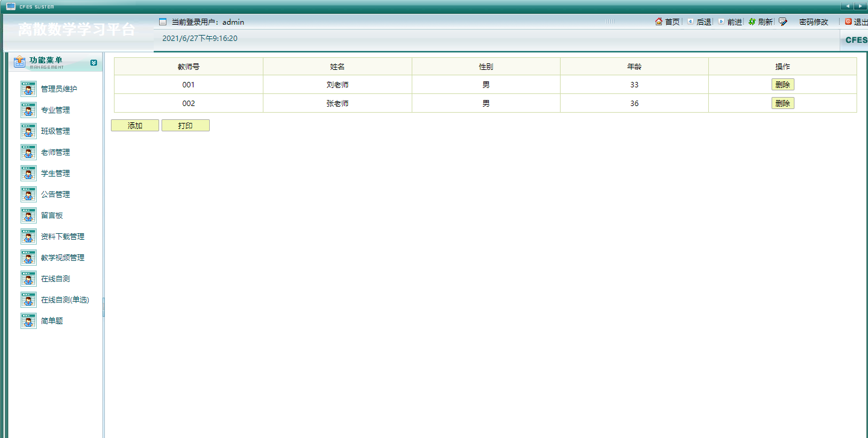Click the red house 首页 icon
The image size is (868, 438).
(659, 22)
